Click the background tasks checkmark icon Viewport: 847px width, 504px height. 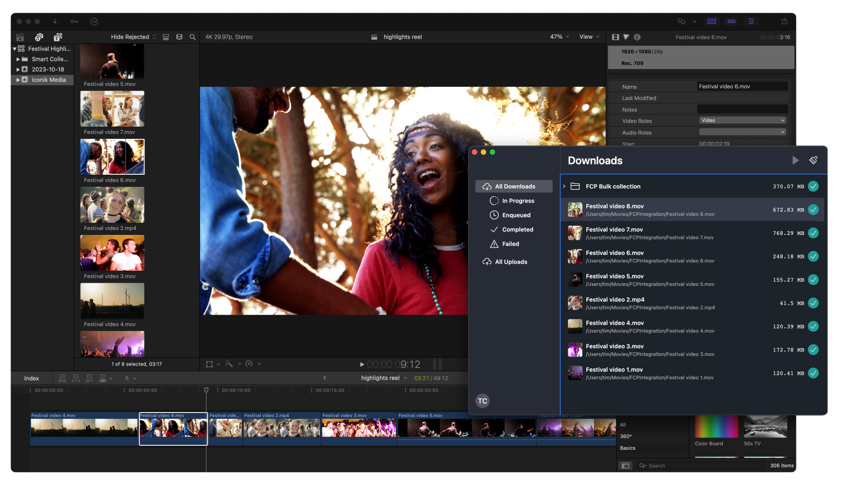94,21
